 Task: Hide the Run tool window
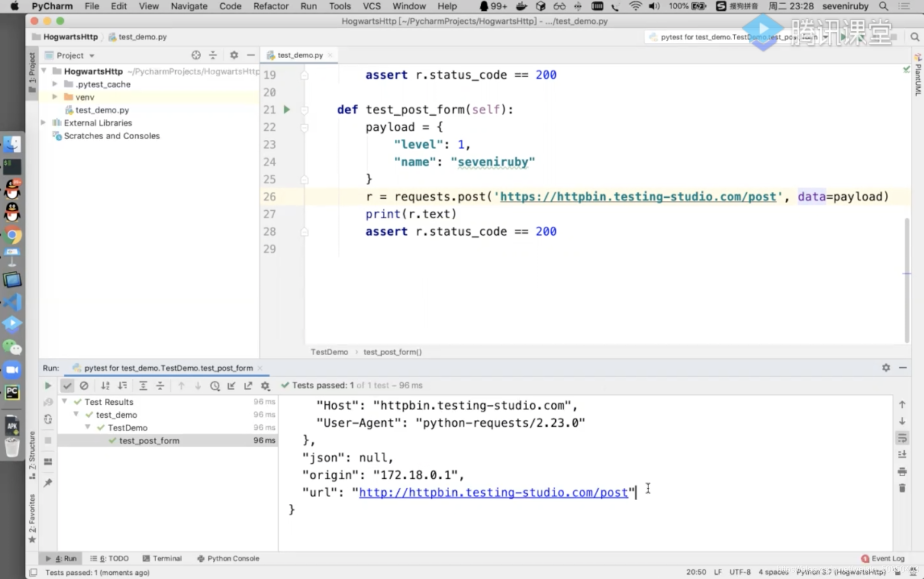(x=903, y=368)
